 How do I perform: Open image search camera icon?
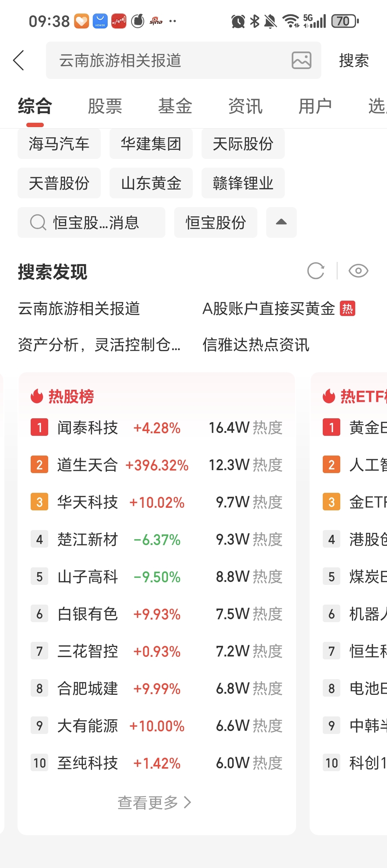coord(301,60)
